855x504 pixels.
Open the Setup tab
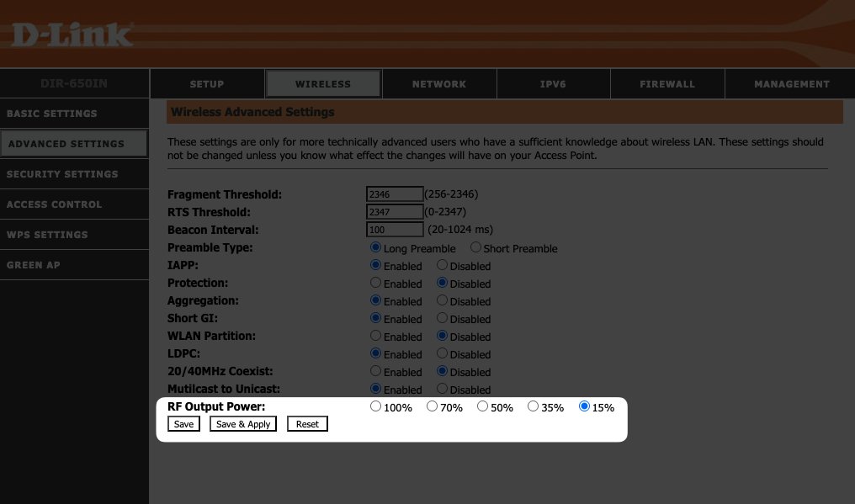click(207, 84)
